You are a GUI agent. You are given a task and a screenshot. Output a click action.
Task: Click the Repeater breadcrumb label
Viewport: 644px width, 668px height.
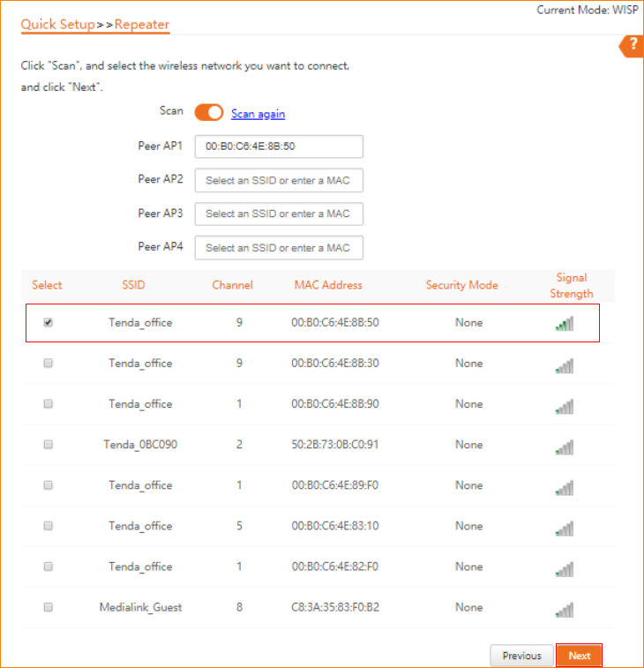click(141, 24)
